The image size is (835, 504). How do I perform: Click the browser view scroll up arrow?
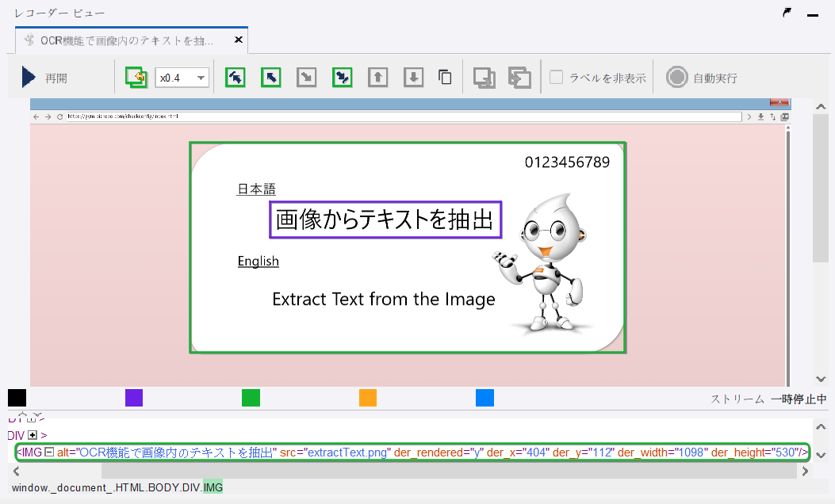pos(821,107)
